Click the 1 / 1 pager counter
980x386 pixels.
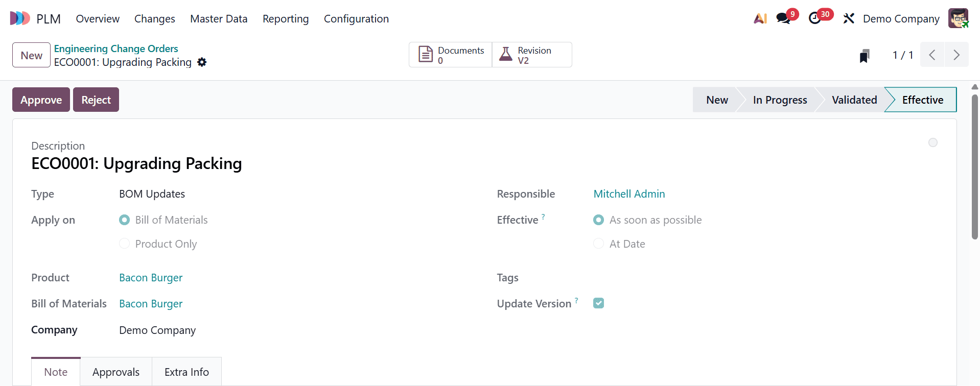902,55
